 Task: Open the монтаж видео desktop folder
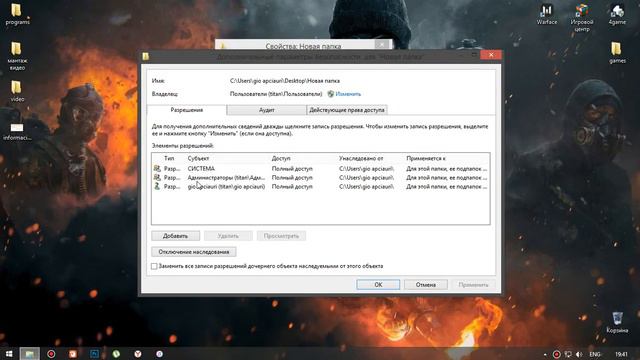pos(17,55)
